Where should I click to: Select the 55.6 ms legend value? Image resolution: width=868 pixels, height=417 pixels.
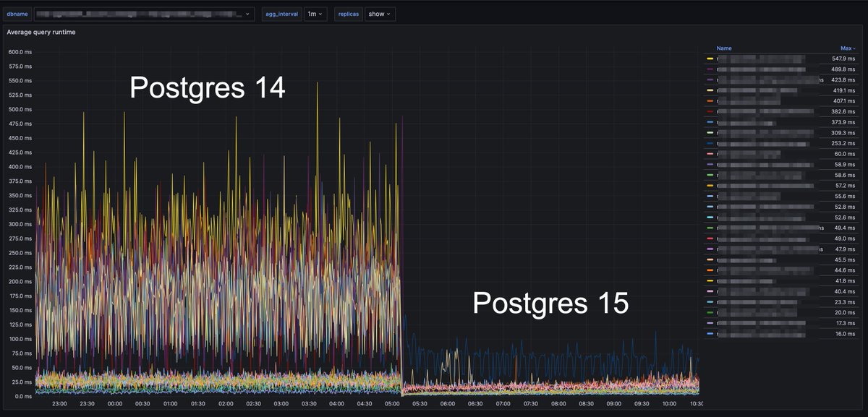coord(846,197)
